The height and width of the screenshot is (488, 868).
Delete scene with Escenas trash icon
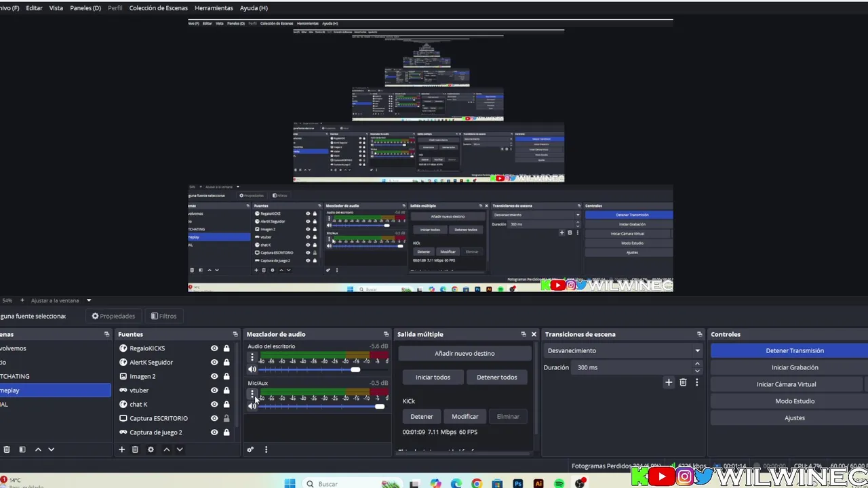tap(7, 449)
